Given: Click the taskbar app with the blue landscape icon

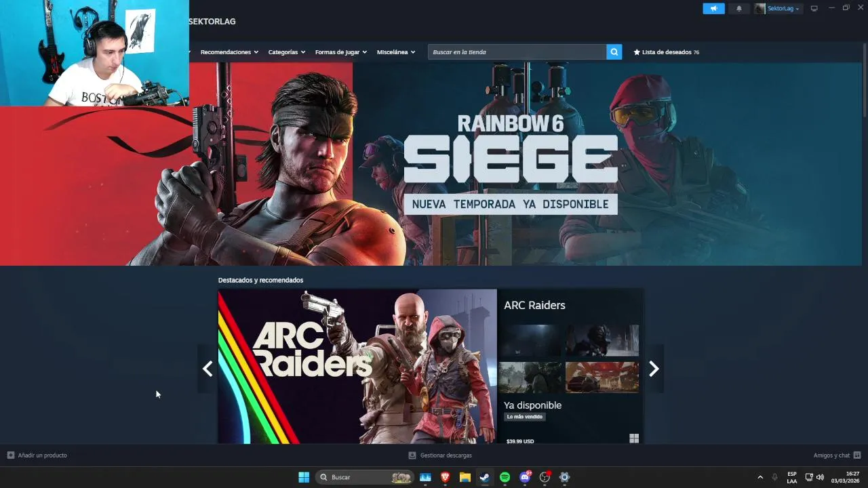Looking at the screenshot, I should point(425,477).
